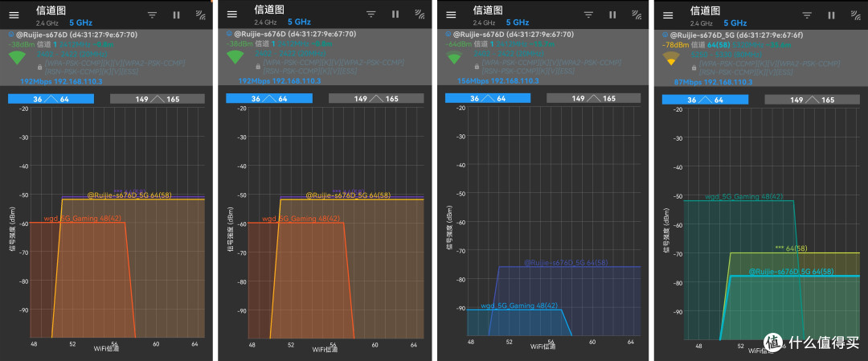Open hamburger menu in the -78dBm screenshot
The width and height of the screenshot is (868, 361).
tap(668, 15)
